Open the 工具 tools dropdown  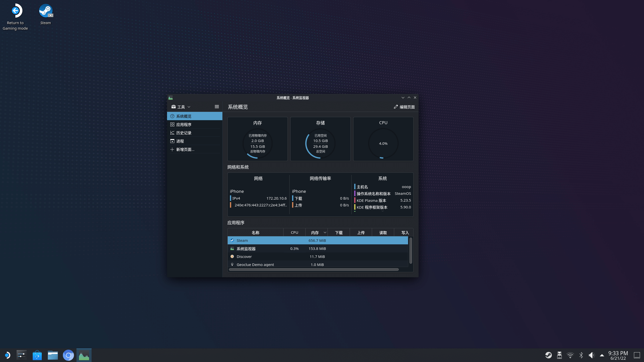pos(181,107)
